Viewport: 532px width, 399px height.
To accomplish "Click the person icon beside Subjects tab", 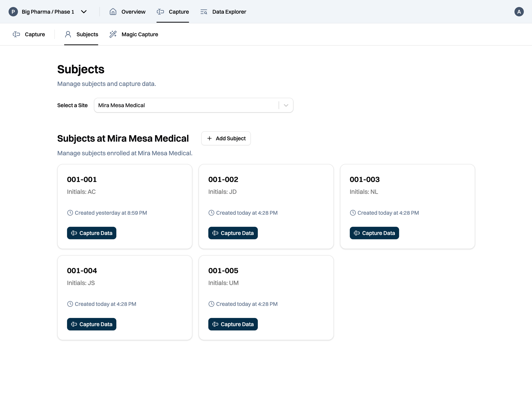I will [x=68, y=34].
